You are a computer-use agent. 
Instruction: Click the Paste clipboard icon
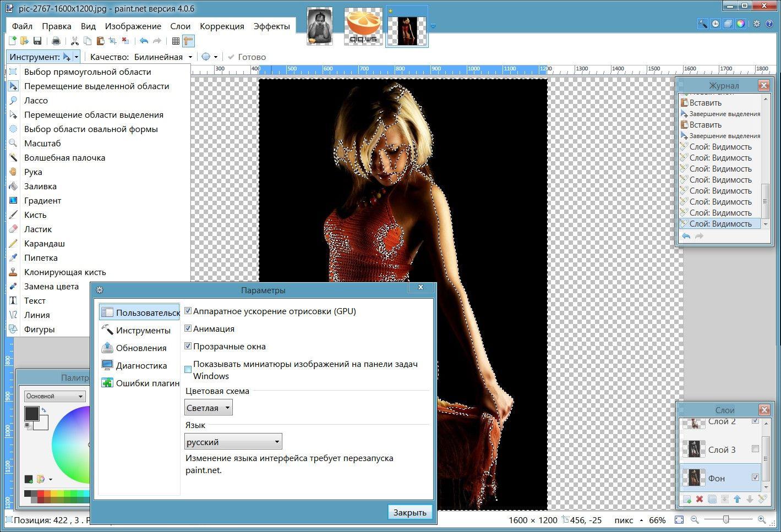[x=100, y=41]
